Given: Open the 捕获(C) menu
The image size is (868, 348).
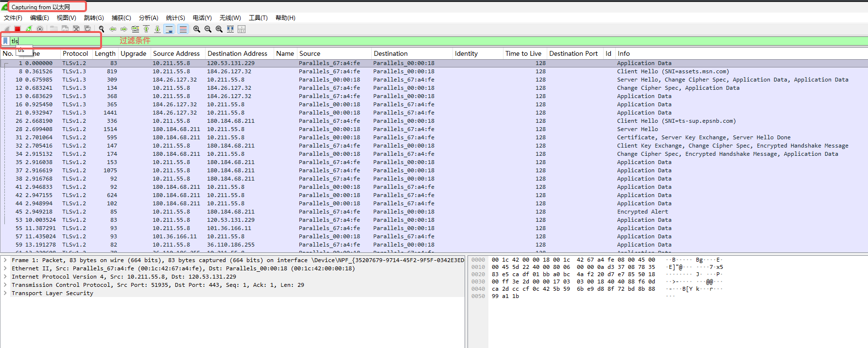Looking at the screenshot, I should point(122,18).
